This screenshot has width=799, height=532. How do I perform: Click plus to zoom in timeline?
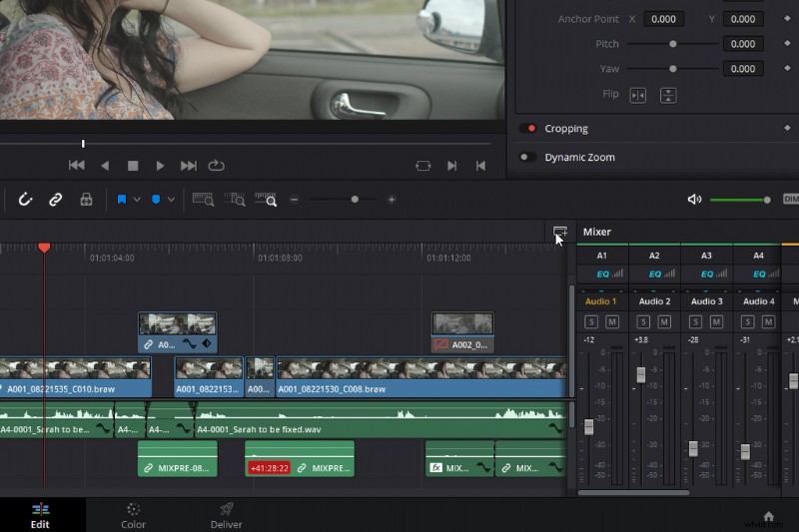click(392, 200)
